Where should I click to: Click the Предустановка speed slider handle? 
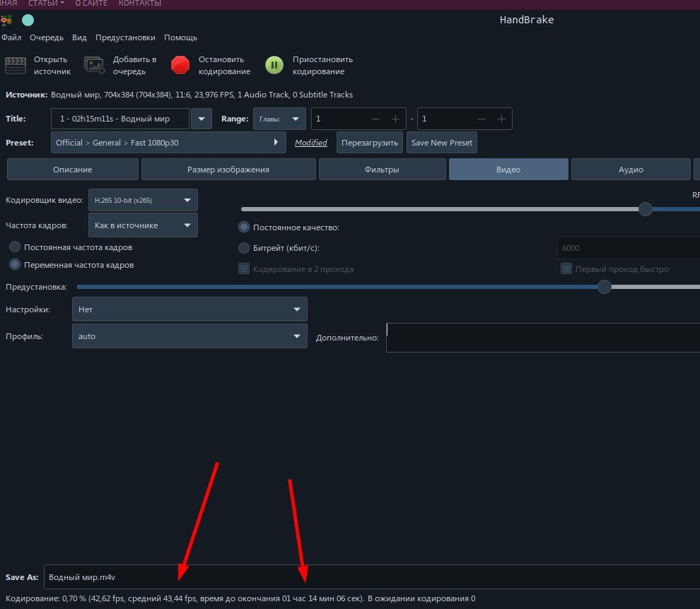click(604, 286)
